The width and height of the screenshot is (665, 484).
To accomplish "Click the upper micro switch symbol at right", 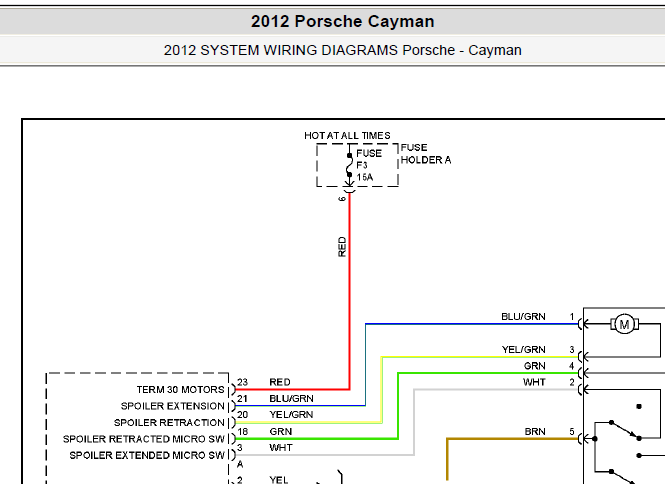I will point(625,429).
